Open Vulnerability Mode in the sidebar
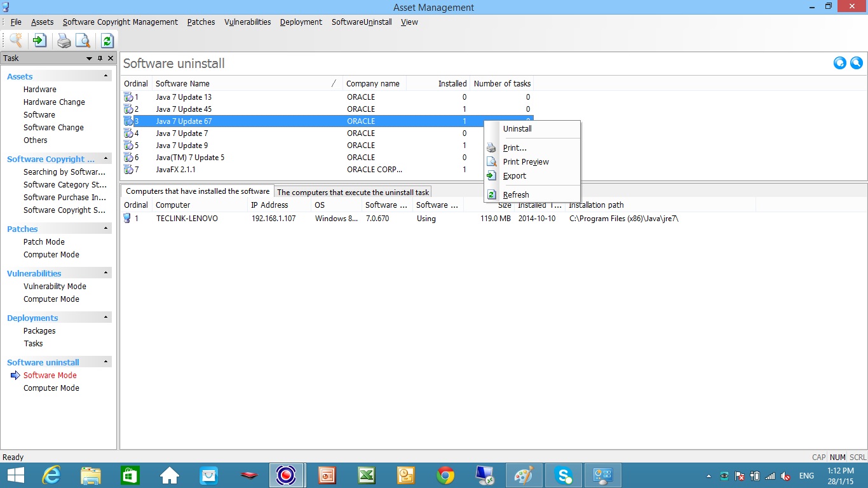868x488 pixels. [x=55, y=286]
